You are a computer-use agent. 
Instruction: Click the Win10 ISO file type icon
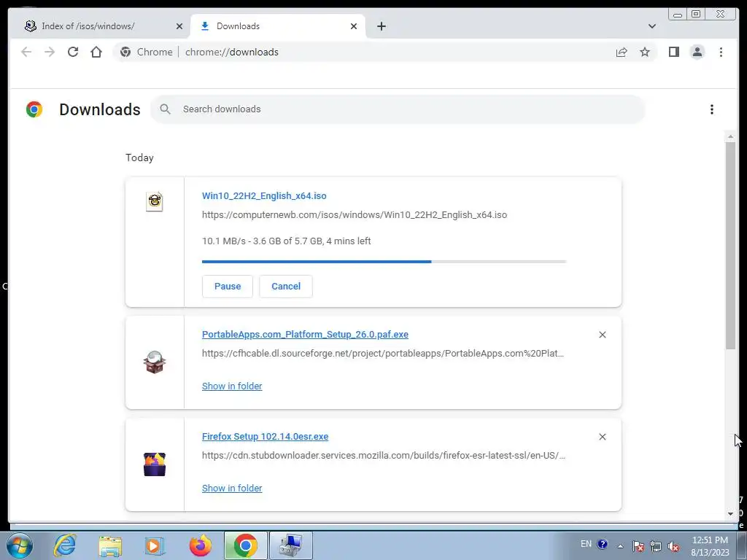(155, 201)
